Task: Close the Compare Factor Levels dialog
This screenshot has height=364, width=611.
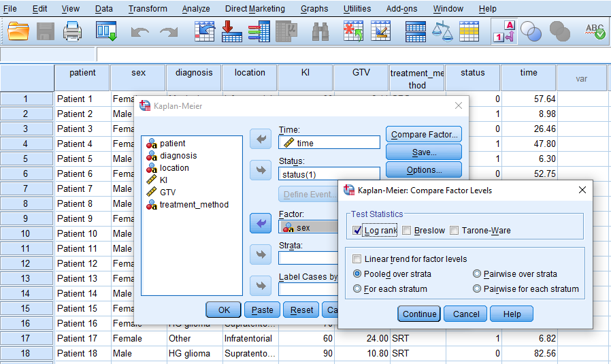Action: tap(582, 191)
